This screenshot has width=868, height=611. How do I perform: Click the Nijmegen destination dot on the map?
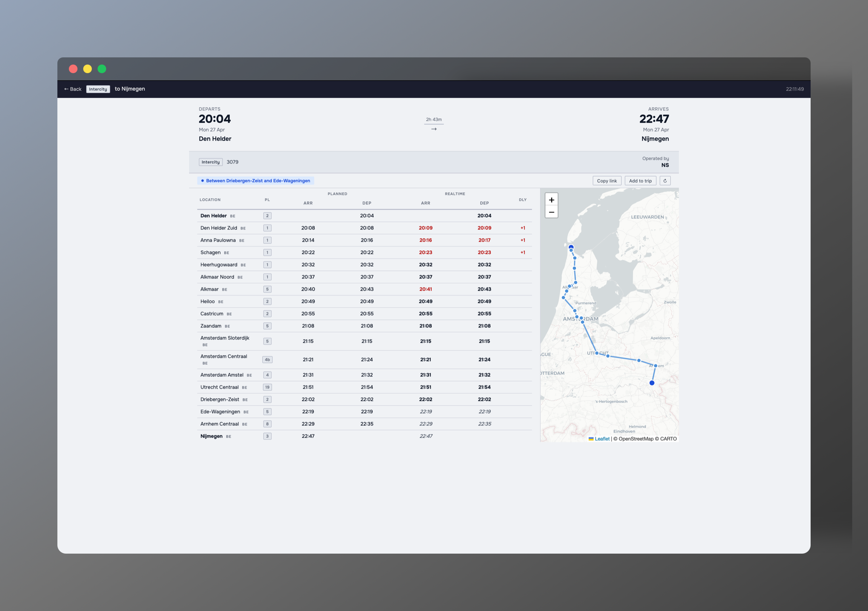[652, 383]
